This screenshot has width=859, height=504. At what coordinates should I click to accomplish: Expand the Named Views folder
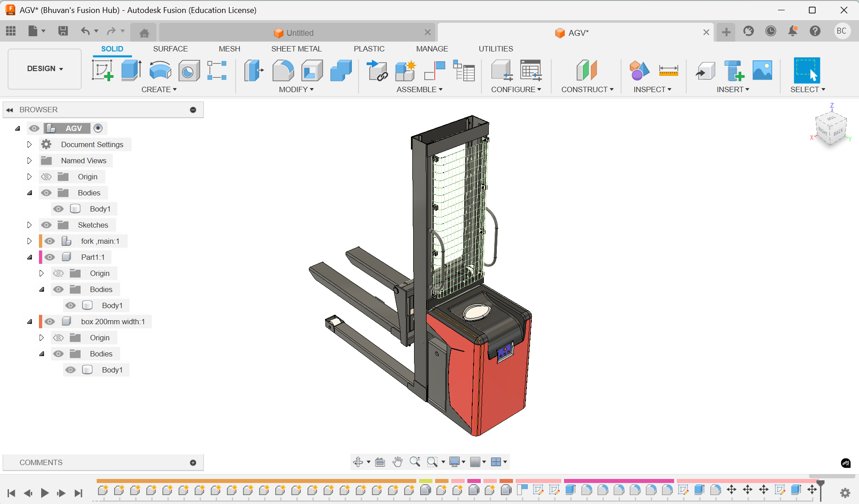coord(29,161)
